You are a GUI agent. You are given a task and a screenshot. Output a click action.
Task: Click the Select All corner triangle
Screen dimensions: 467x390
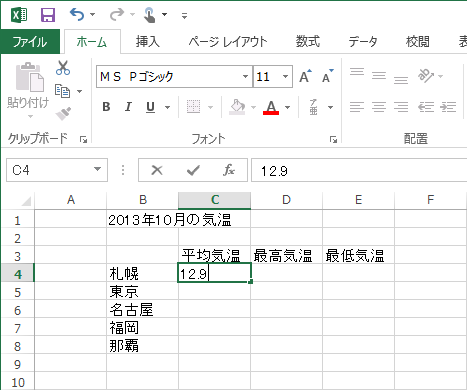(x=25, y=201)
